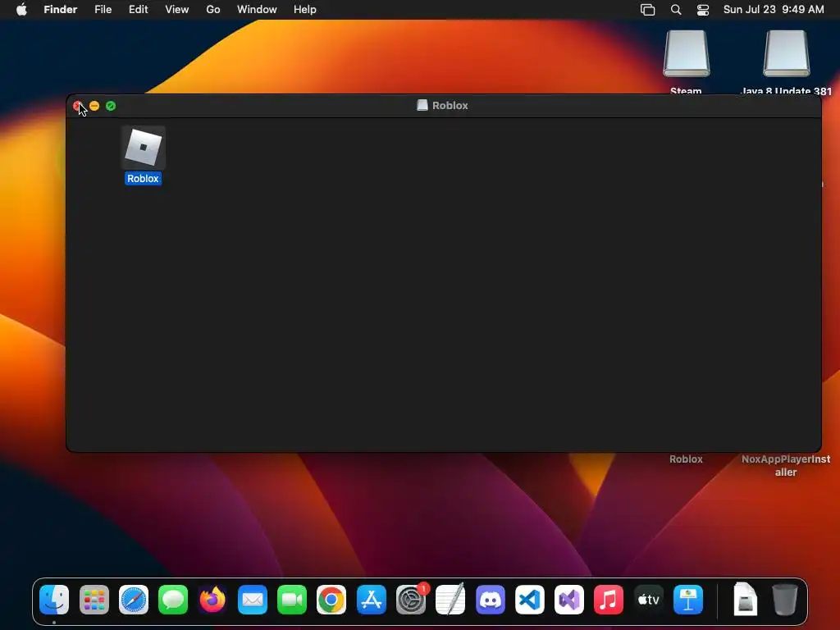The width and height of the screenshot is (840, 630).
Task: Click the date and time in menu bar
Action: (x=774, y=10)
